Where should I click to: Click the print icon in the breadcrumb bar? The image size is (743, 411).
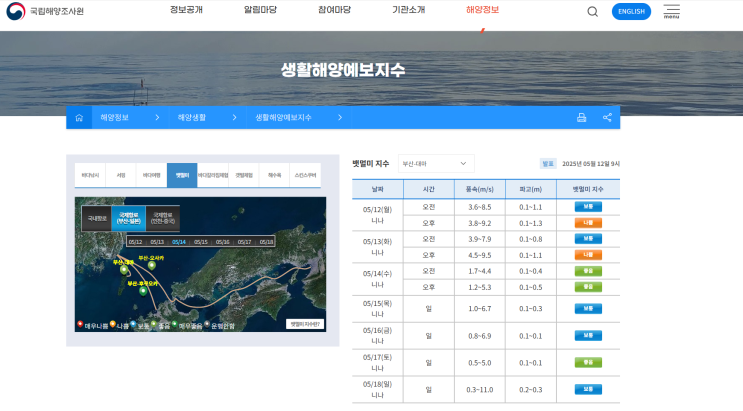[581, 118]
